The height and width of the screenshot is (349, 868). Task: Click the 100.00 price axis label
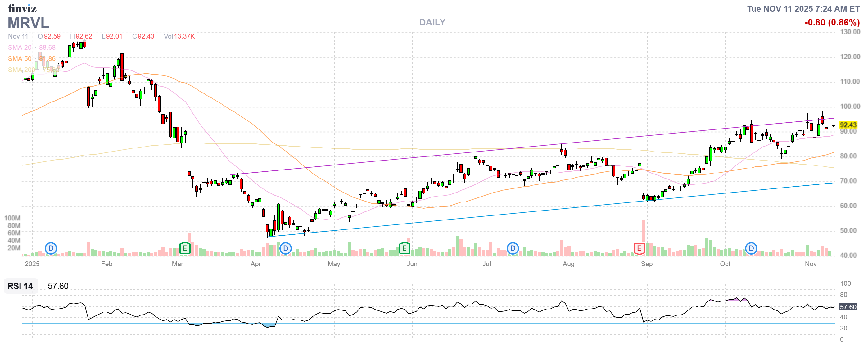click(850, 107)
